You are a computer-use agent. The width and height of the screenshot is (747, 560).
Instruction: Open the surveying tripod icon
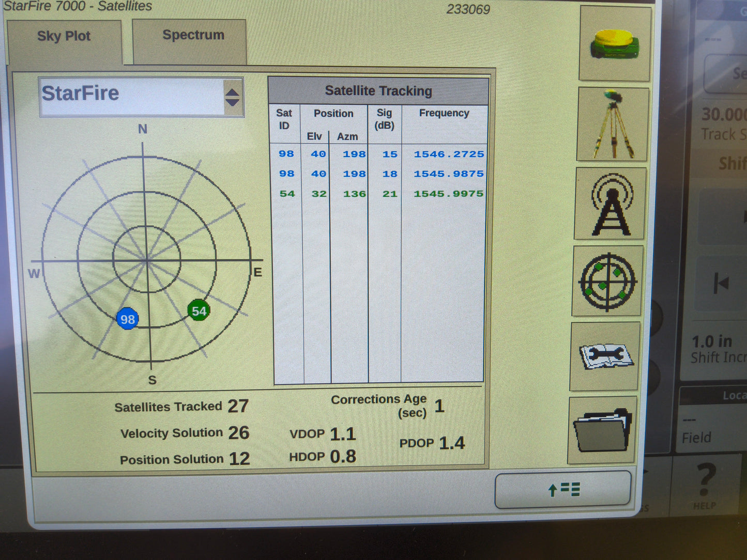pos(613,125)
